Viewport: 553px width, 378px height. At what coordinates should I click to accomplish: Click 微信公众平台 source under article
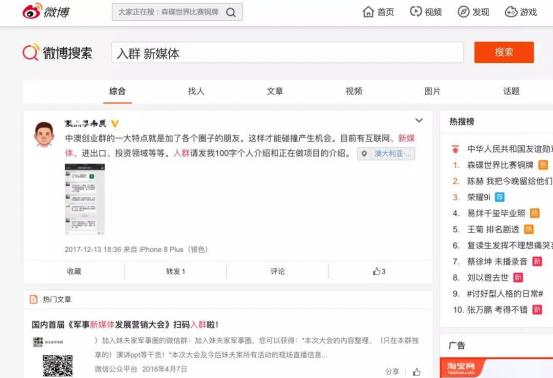(x=116, y=369)
